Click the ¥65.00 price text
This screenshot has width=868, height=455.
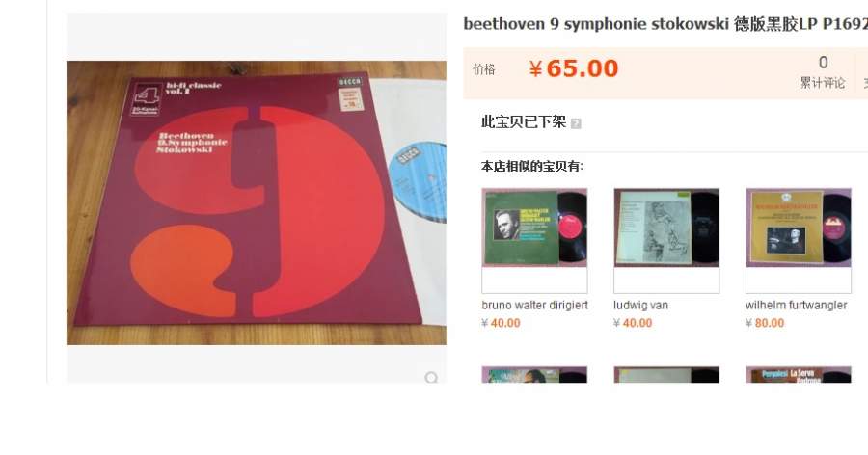(x=573, y=68)
